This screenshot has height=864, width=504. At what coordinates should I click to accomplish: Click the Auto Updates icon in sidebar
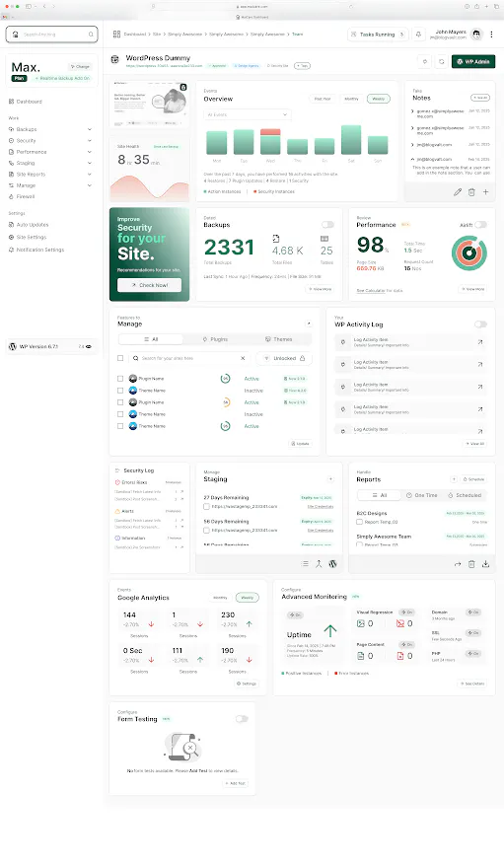[11, 225]
